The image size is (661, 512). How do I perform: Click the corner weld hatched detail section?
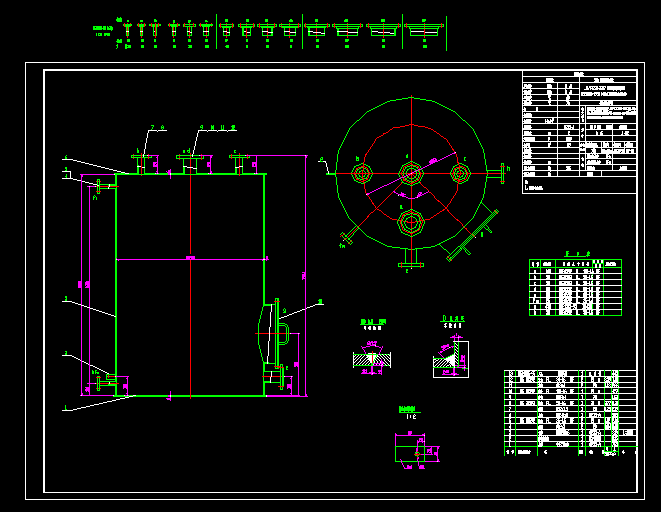[451, 359]
